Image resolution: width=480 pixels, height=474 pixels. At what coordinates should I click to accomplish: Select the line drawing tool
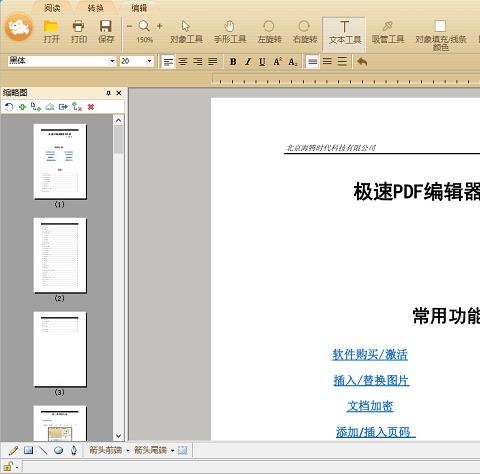pyautogui.click(x=43, y=450)
